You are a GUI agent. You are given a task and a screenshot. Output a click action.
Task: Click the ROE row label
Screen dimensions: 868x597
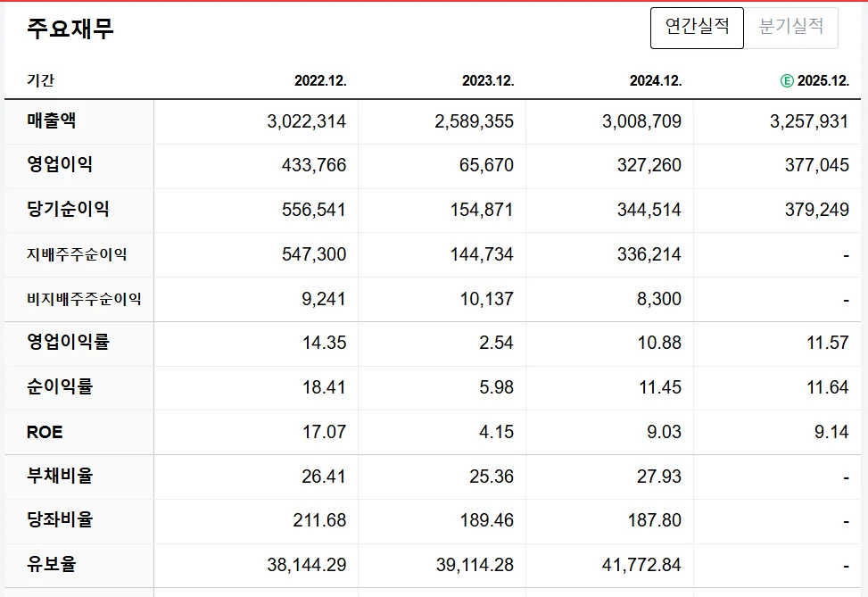43,432
